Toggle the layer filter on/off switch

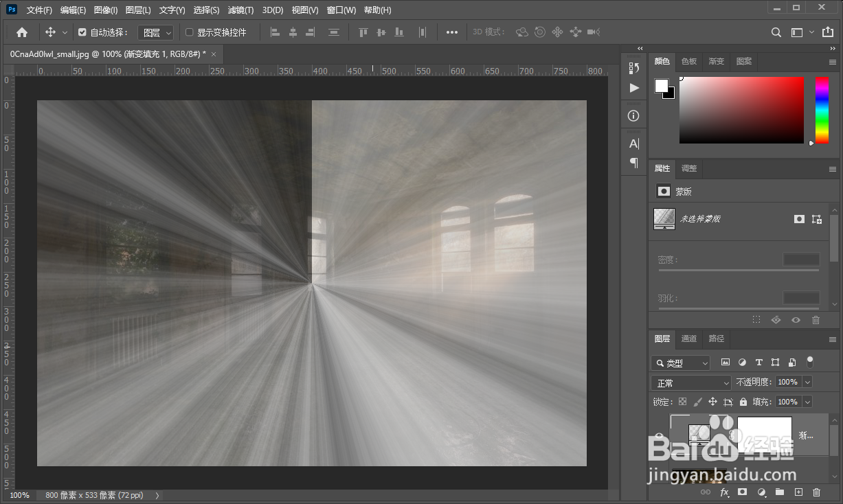[810, 361]
